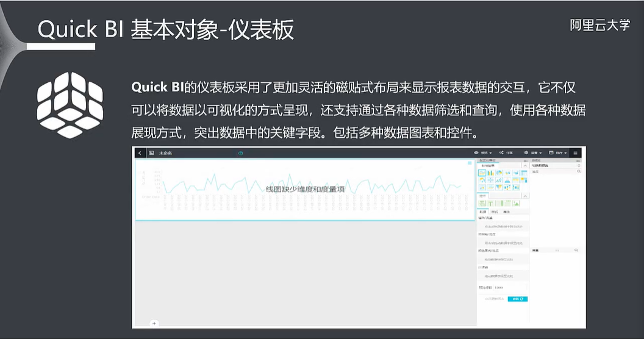Select the bar chart icon

[490, 173]
